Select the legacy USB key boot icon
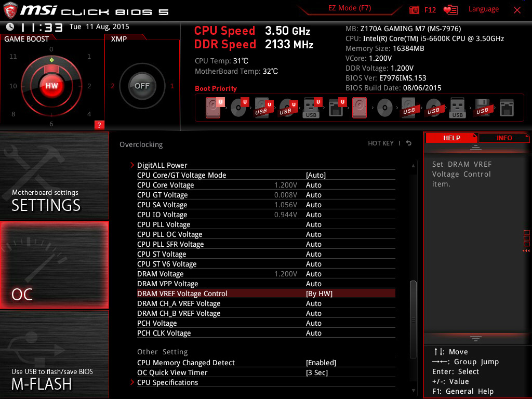This screenshot has height=399, width=532. point(457,108)
